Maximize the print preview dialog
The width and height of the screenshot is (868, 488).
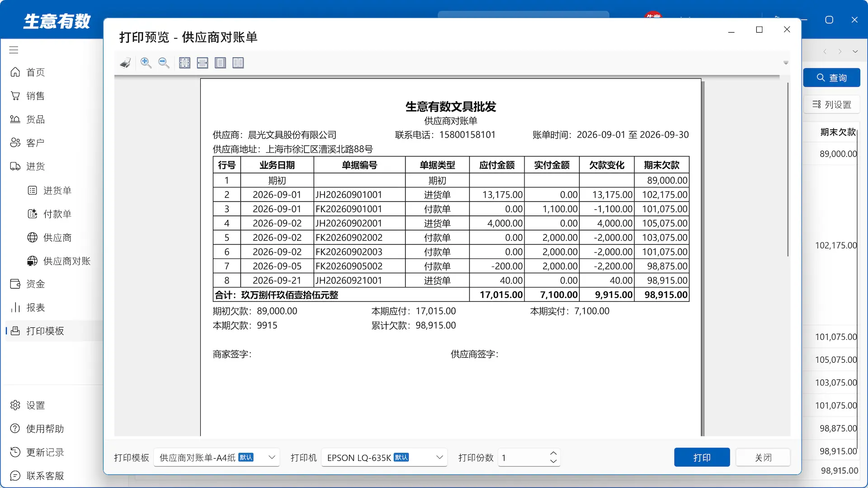pyautogui.click(x=759, y=30)
